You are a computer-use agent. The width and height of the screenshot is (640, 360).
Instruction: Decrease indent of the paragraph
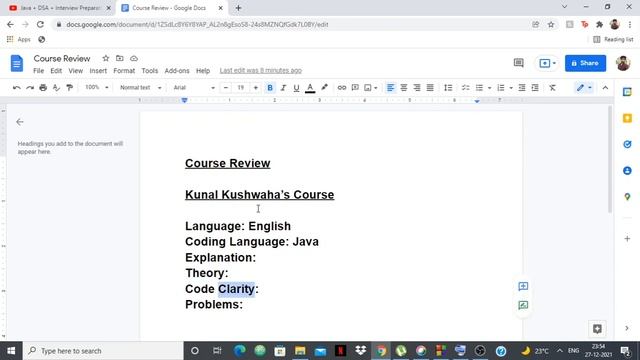click(522, 88)
